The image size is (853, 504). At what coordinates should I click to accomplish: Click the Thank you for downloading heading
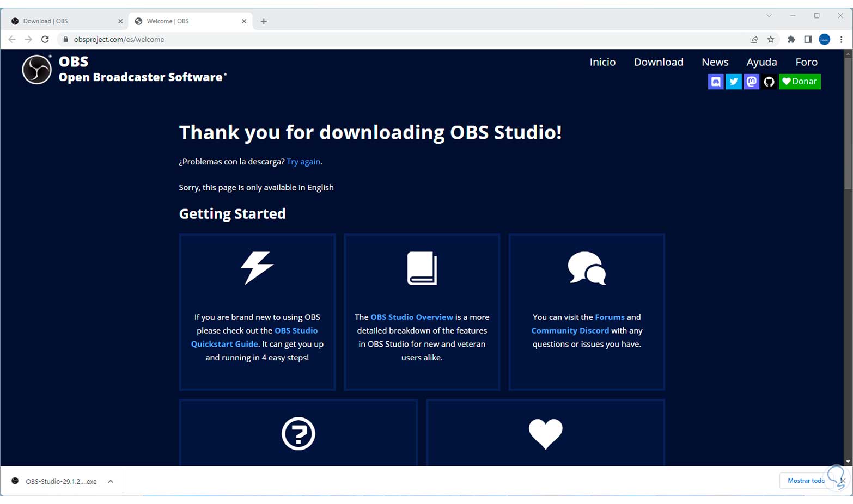[x=370, y=132]
